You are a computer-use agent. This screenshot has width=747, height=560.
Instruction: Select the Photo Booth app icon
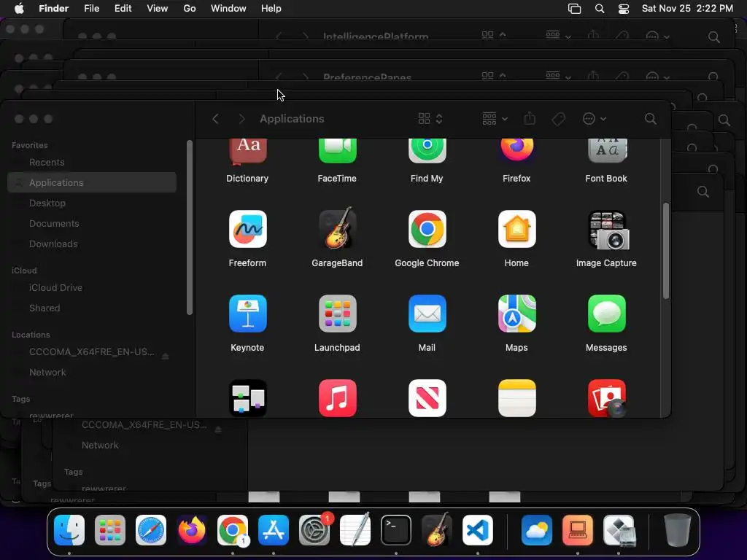606,398
